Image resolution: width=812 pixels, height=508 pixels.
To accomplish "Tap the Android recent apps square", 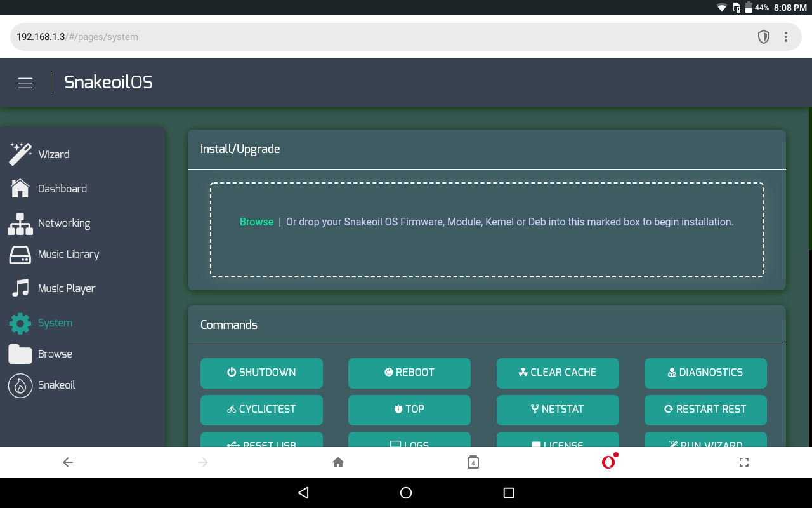I will pos(508,493).
